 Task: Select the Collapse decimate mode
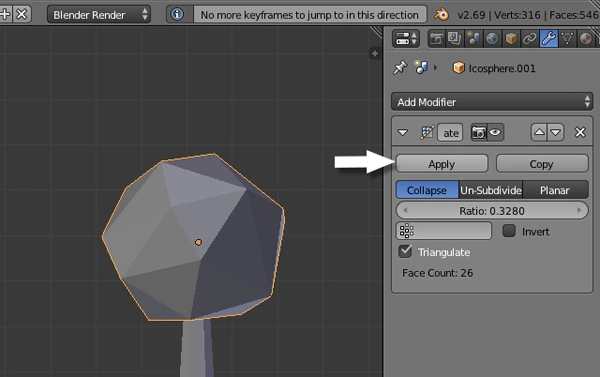(427, 190)
